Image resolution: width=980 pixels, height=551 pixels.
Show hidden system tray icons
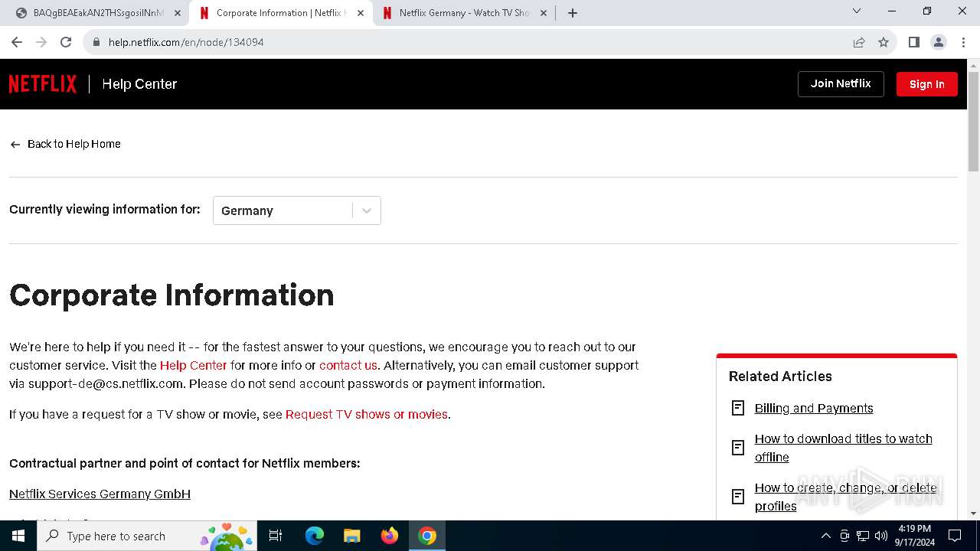[x=825, y=536]
